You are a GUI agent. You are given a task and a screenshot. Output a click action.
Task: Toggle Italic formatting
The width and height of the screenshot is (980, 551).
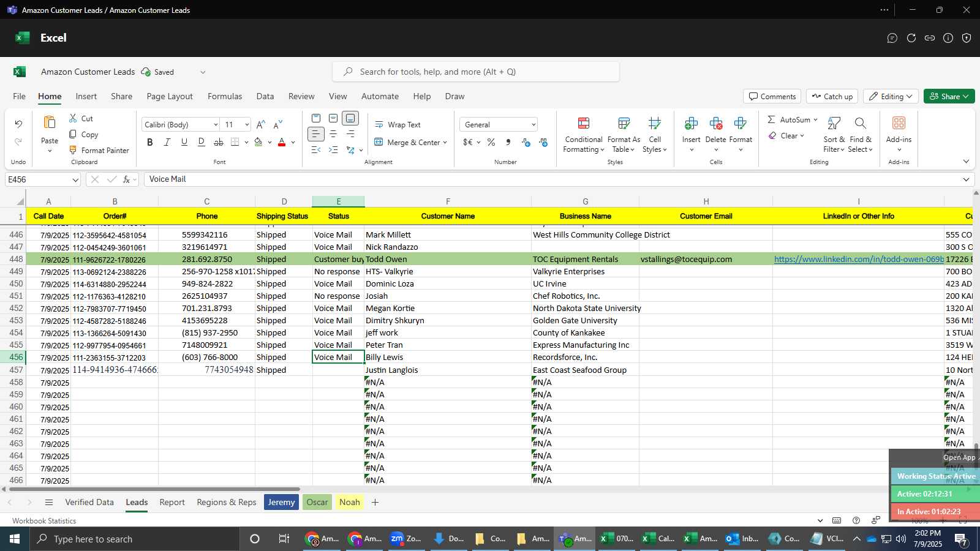click(167, 142)
